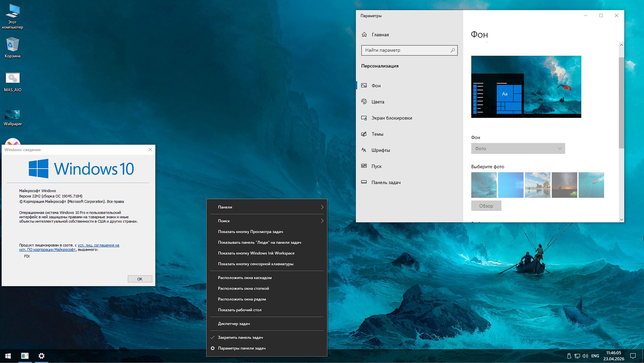
Task: Toggle Show Task View button (Показать кнопку Просмотра задач)
Action: click(250, 232)
